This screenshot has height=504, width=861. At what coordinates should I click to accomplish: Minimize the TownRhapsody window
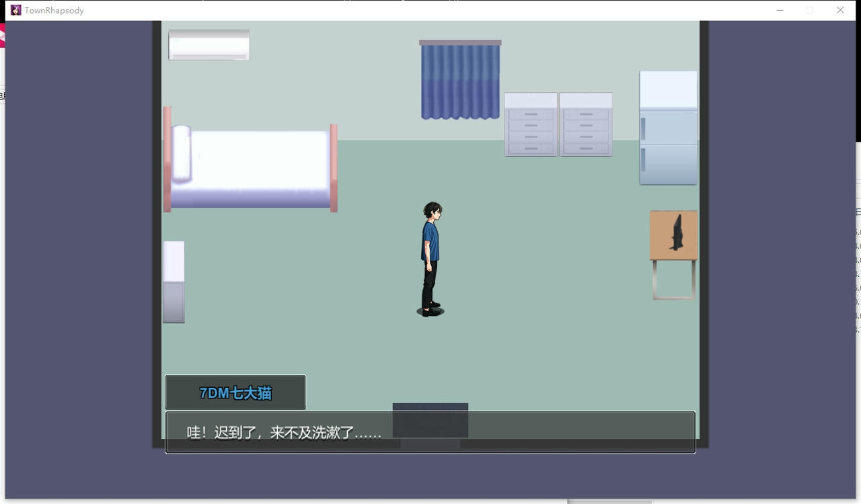[780, 10]
